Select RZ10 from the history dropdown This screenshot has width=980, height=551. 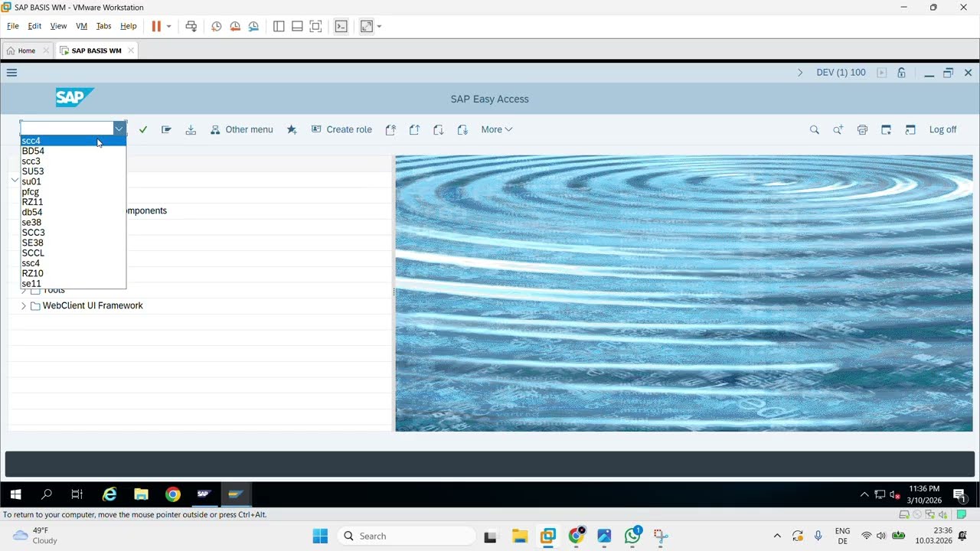(x=73, y=273)
